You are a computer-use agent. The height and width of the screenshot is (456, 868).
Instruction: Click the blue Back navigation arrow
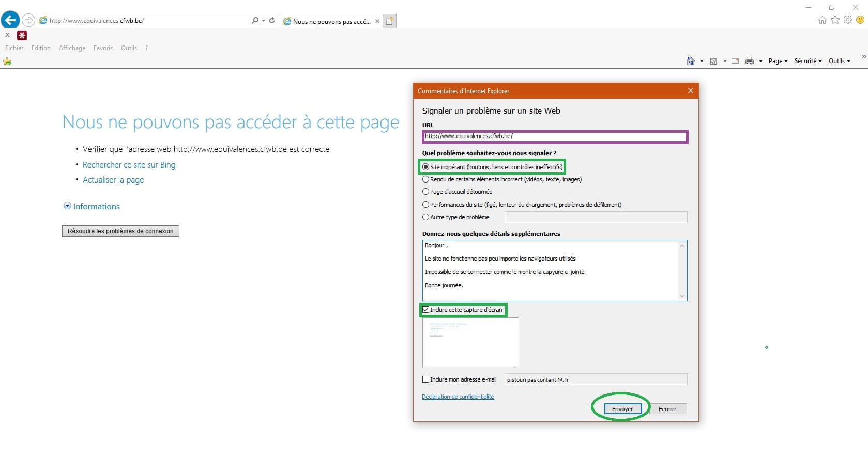tap(10, 20)
